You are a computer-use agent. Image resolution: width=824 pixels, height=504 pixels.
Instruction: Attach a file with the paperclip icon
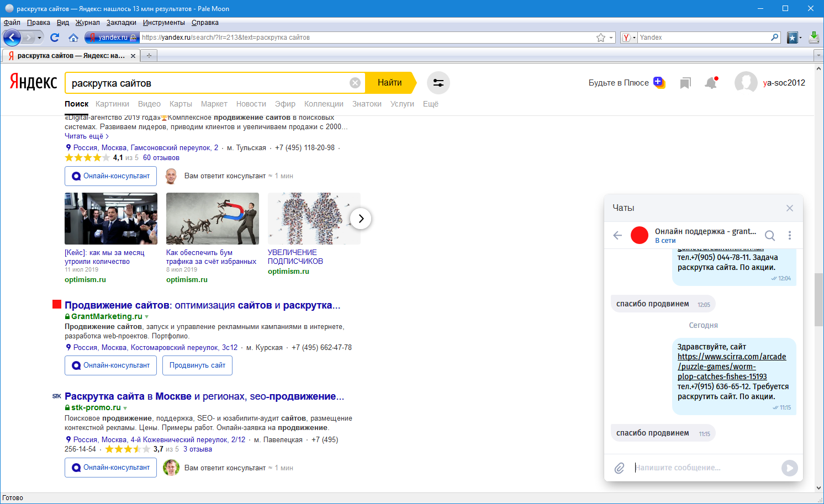point(619,468)
